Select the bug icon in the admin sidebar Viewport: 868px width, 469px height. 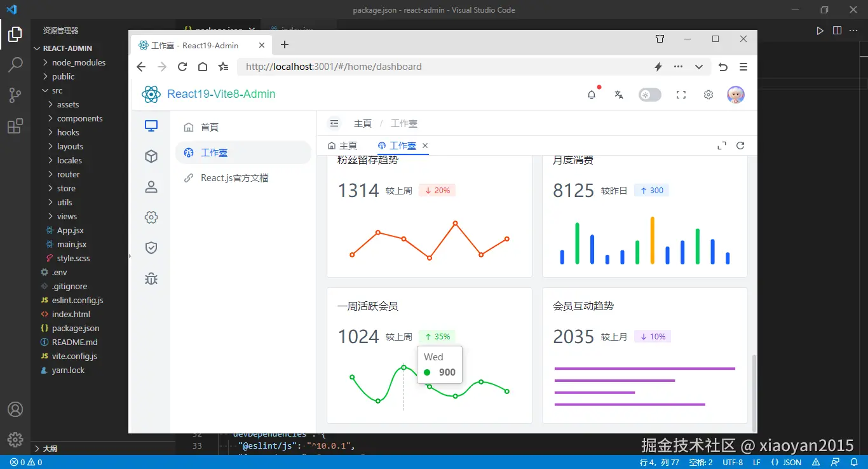pos(151,278)
